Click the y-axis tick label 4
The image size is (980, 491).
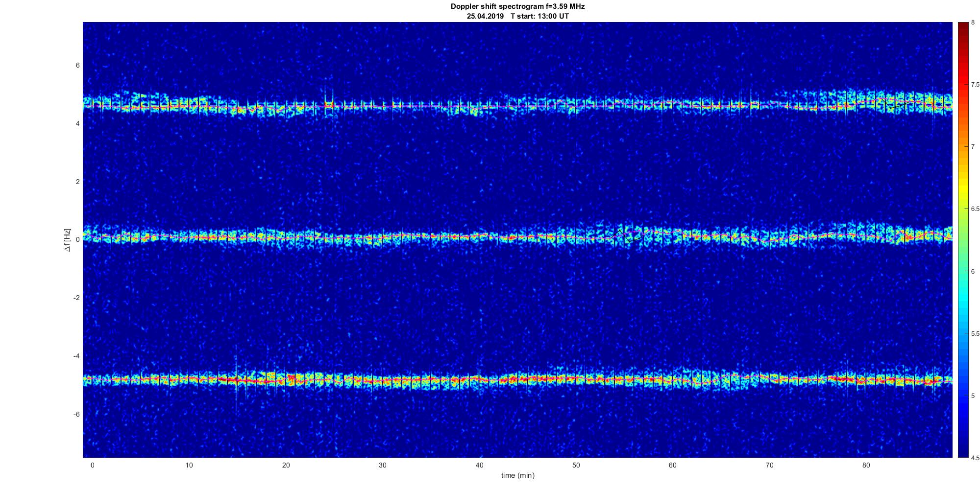(x=77, y=124)
